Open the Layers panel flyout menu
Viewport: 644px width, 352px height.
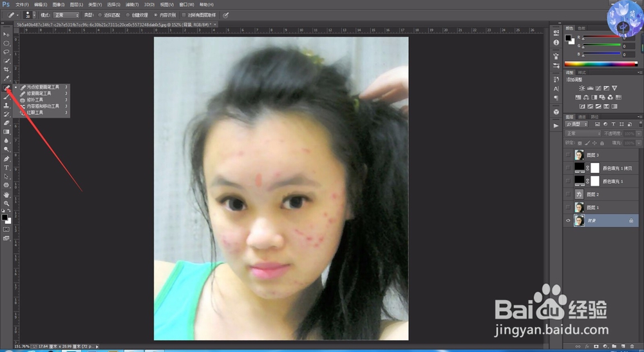pos(640,117)
